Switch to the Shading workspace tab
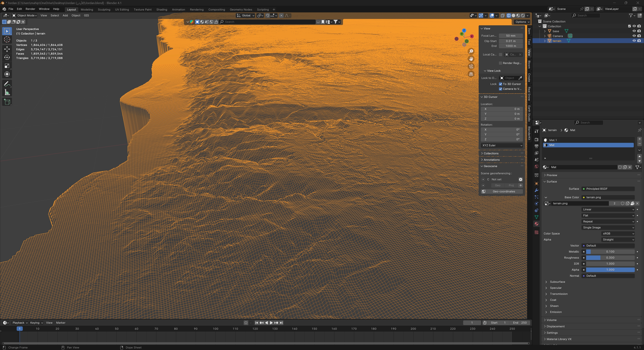The image size is (644, 350). point(162,10)
